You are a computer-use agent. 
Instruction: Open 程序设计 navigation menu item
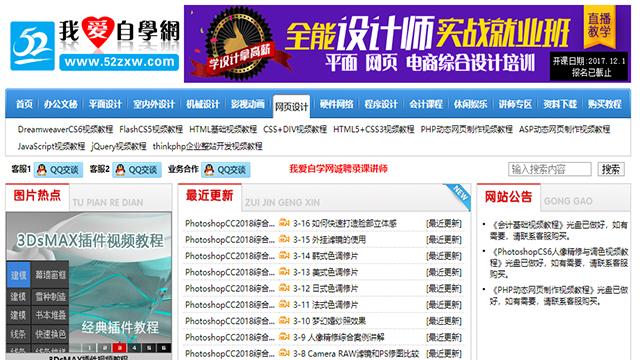click(x=381, y=104)
